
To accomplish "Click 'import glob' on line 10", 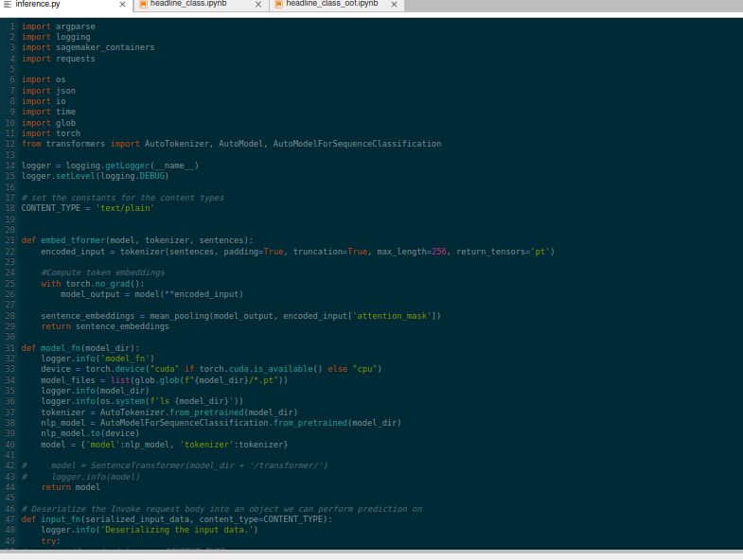I will coord(48,123).
